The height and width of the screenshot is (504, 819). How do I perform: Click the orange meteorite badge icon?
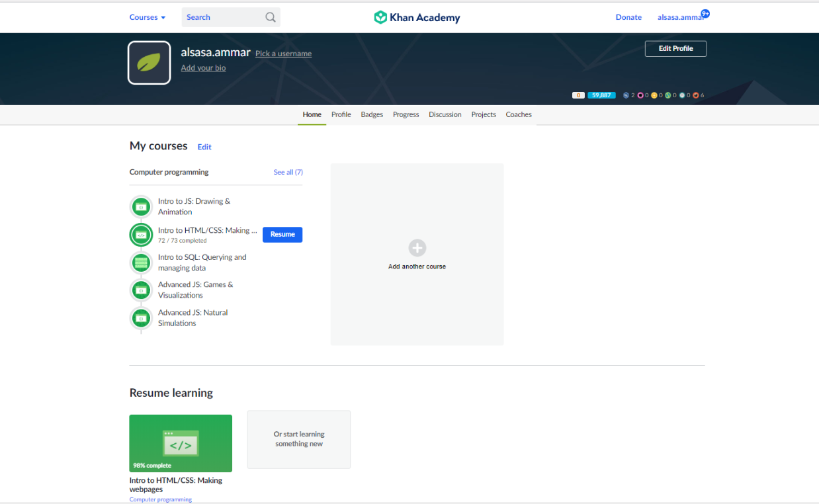[696, 95]
